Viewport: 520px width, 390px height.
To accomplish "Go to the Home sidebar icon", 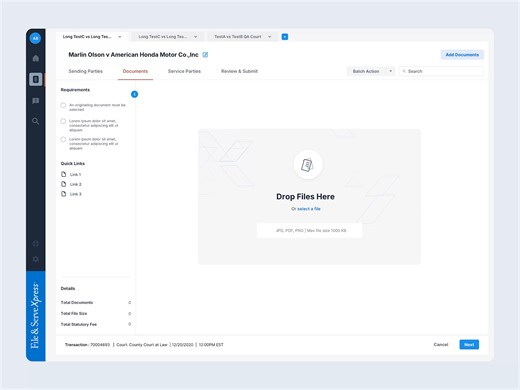I will pyautogui.click(x=36, y=58).
